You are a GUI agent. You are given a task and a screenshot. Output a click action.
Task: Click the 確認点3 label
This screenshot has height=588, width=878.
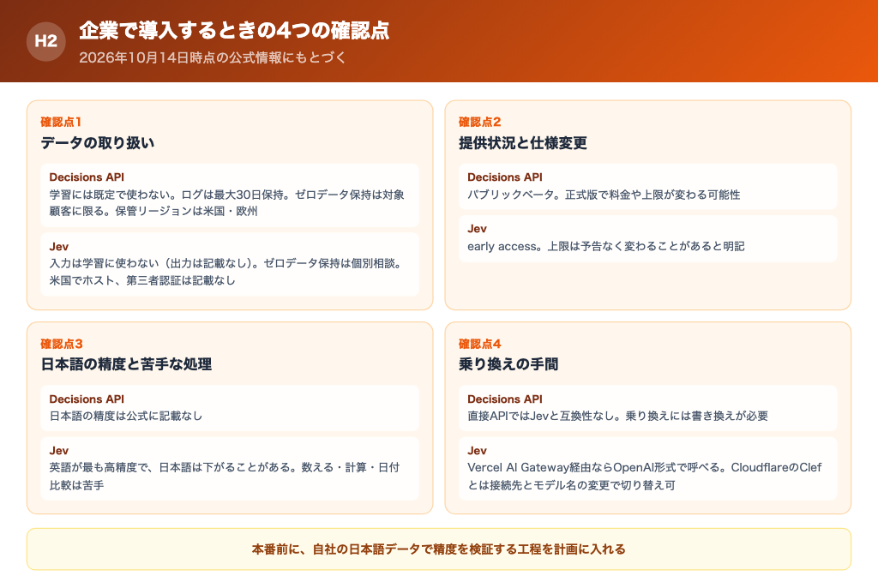click(62, 343)
